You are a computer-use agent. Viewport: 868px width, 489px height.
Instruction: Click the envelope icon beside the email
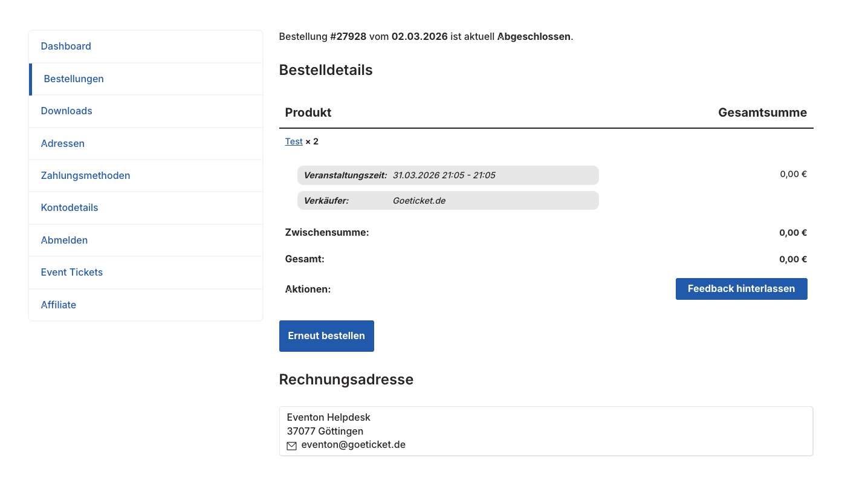click(x=291, y=445)
